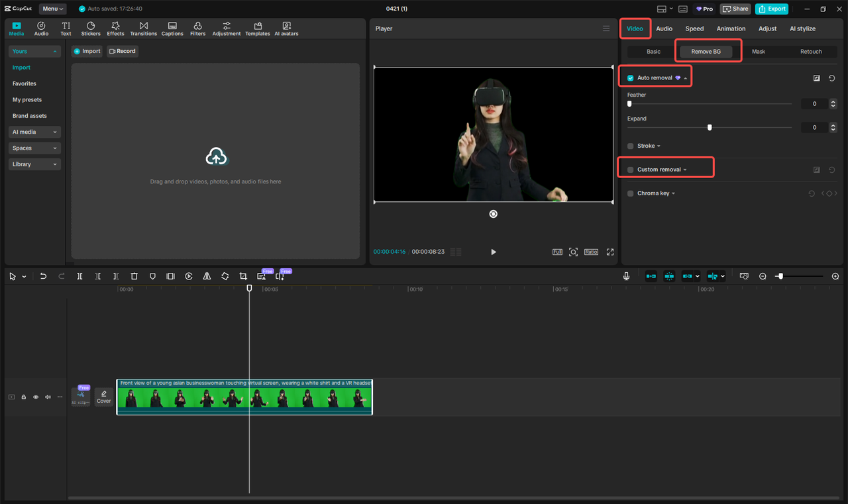Image resolution: width=848 pixels, height=504 pixels.
Task: Switch to the Transitions panel
Action: tap(144, 28)
